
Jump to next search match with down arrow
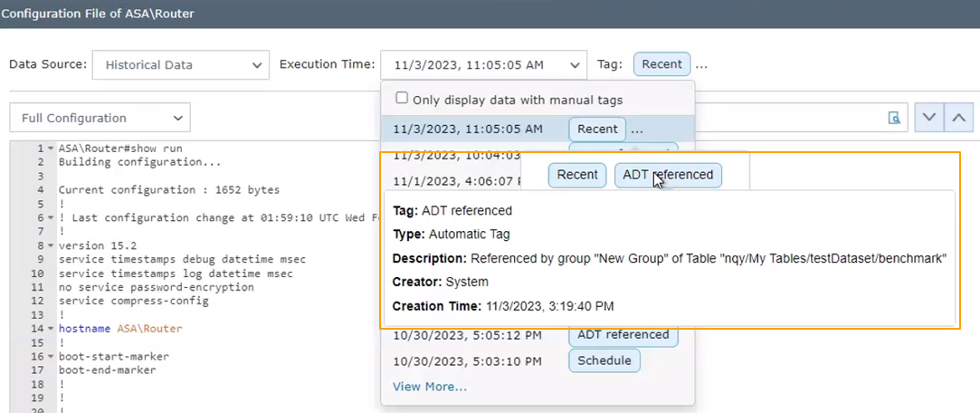click(928, 118)
